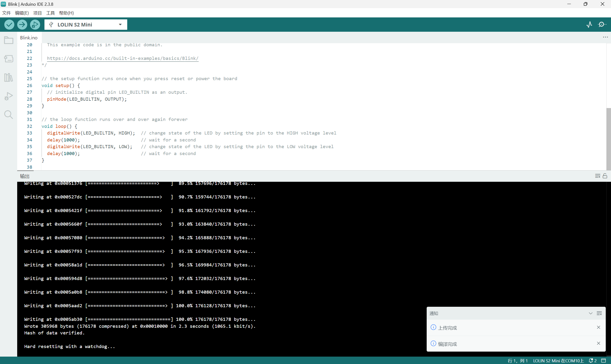This screenshot has width=611, height=364.
Task: Open the Serial Monitor
Action: coord(602,25)
